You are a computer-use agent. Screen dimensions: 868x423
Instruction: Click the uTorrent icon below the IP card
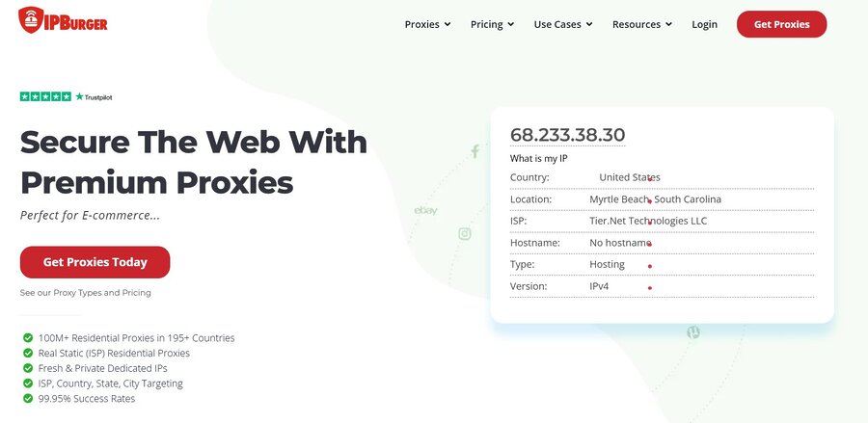692,332
